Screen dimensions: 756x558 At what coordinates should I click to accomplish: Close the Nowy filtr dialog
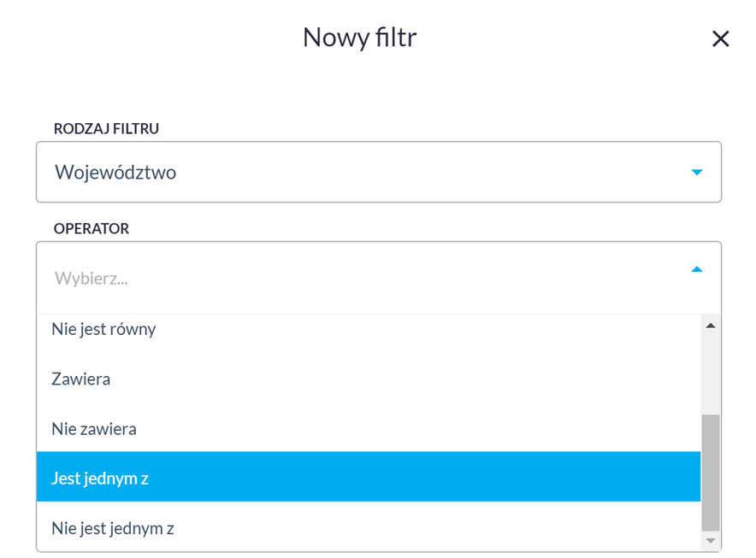pyautogui.click(x=720, y=38)
